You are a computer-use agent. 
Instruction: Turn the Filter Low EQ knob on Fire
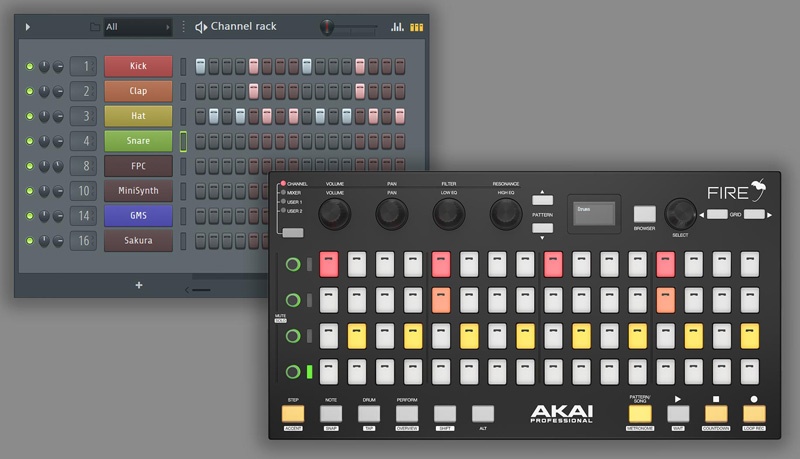pyautogui.click(x=449, y=214)
